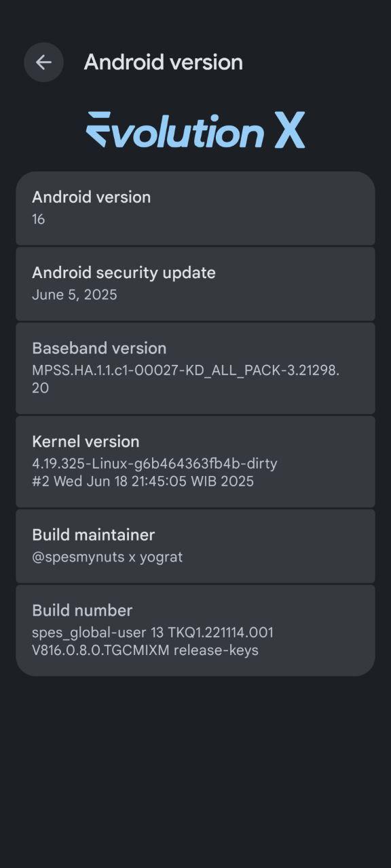The height and width of the screenshot is (868, 391).
Task: Tap the Evolution X logo
Action: coord(195,130)
